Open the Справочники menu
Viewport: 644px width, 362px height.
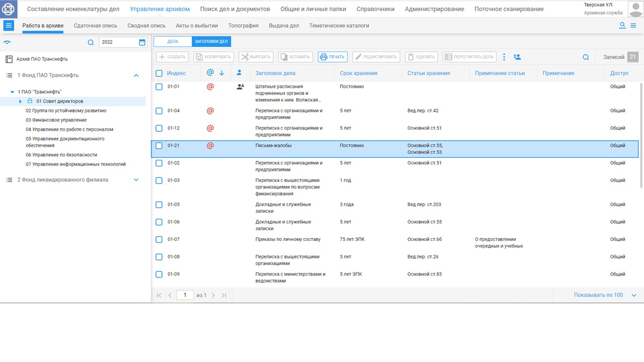click(375, 9)
